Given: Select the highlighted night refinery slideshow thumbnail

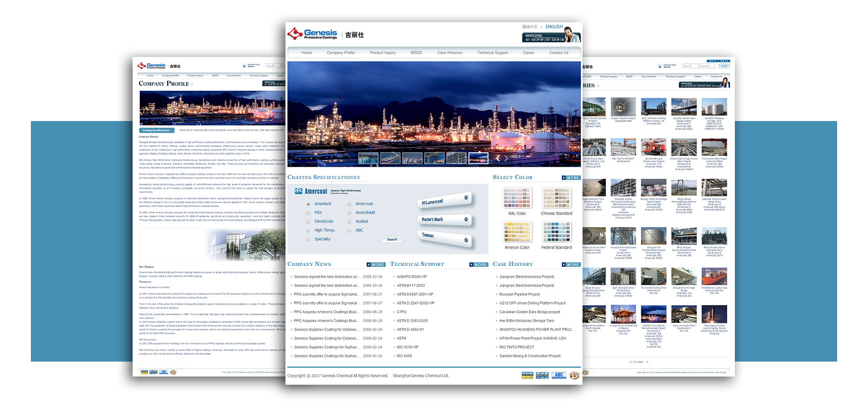Looking at the screenshot, I should [x=478, y=158].
